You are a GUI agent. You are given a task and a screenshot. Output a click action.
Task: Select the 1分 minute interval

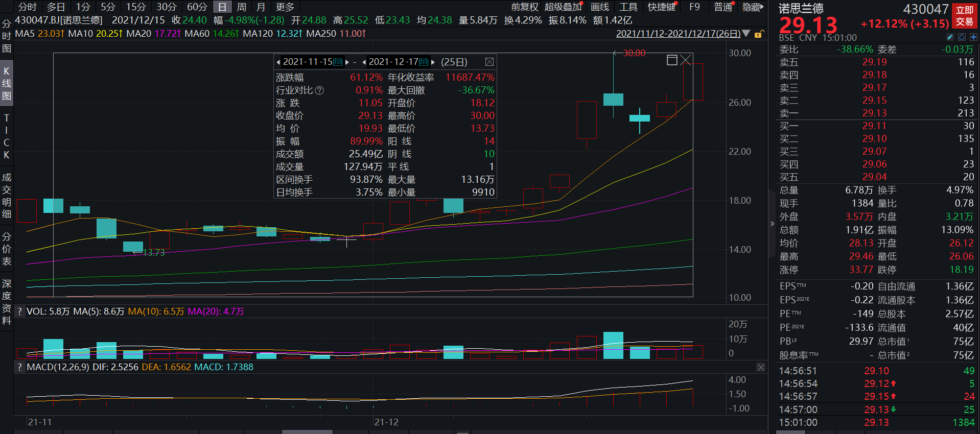pos(83,7)
